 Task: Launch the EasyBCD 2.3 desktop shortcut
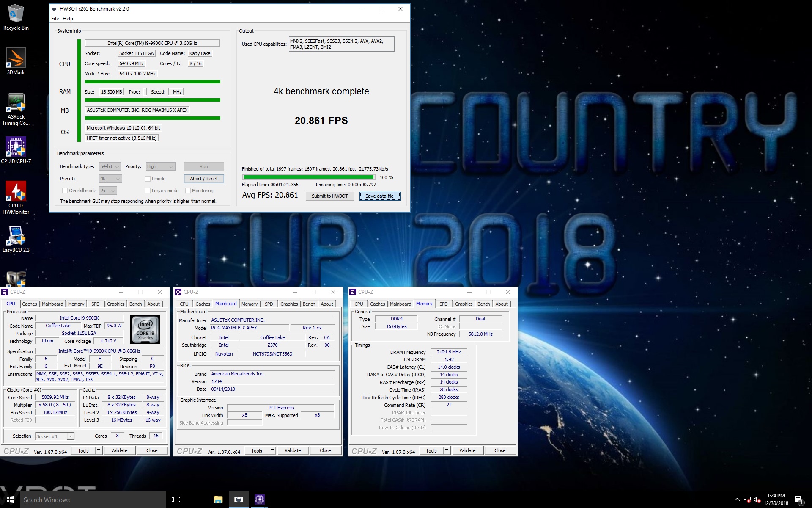click(16, 239)
